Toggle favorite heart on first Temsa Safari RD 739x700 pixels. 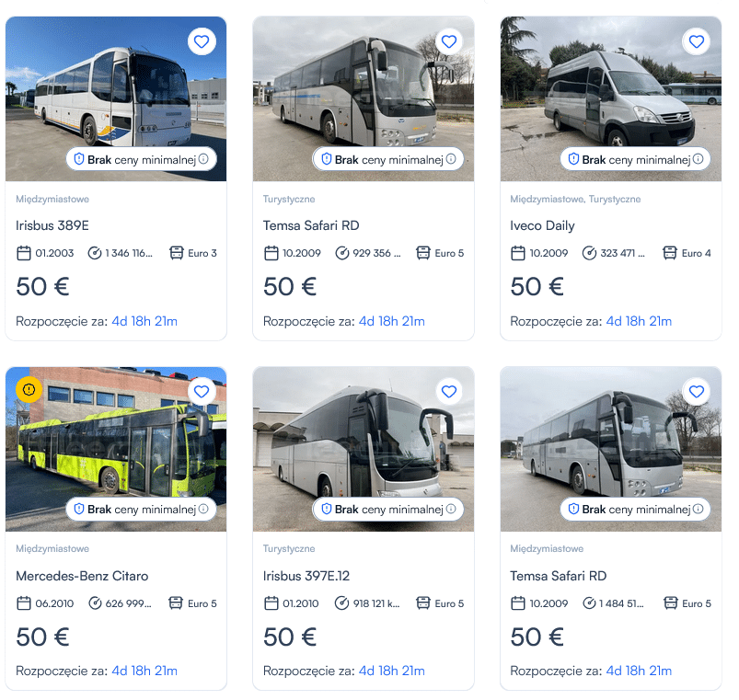tap(449, 41)
